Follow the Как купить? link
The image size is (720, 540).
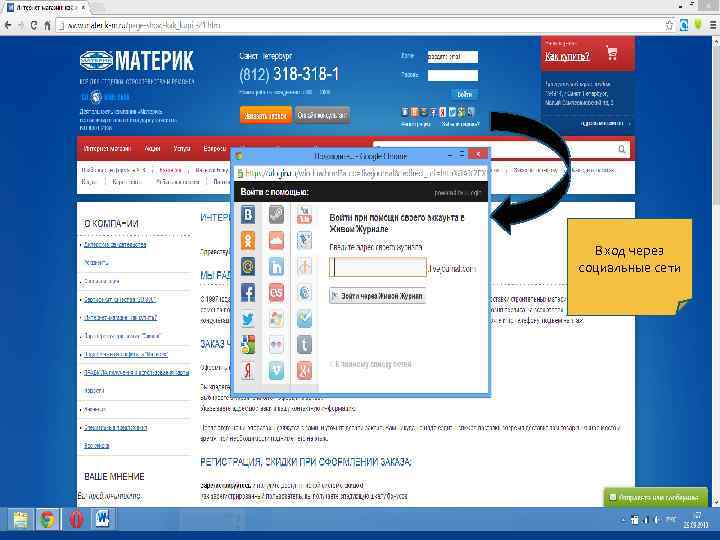[x=568, y=56]
